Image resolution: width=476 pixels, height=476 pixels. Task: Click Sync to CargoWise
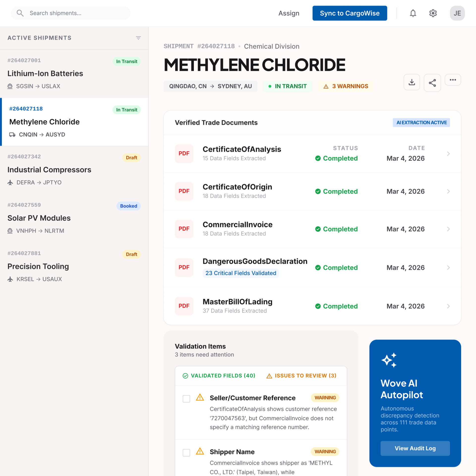point(350,13)
